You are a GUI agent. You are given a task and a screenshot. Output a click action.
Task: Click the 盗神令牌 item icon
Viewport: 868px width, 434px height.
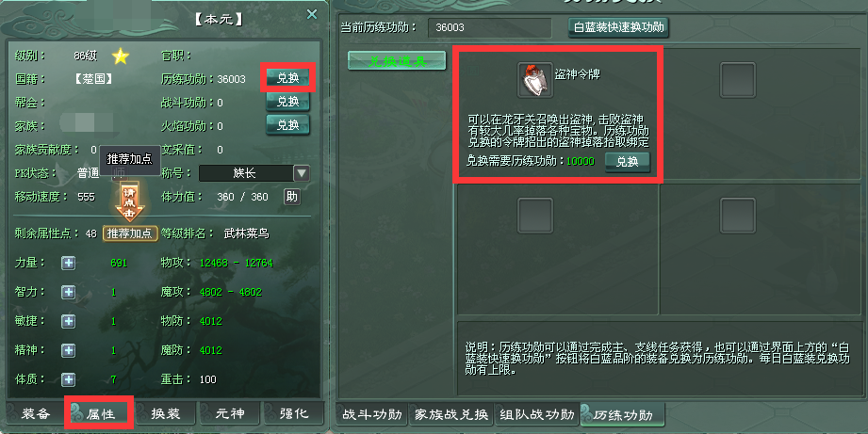pos(535,80)
